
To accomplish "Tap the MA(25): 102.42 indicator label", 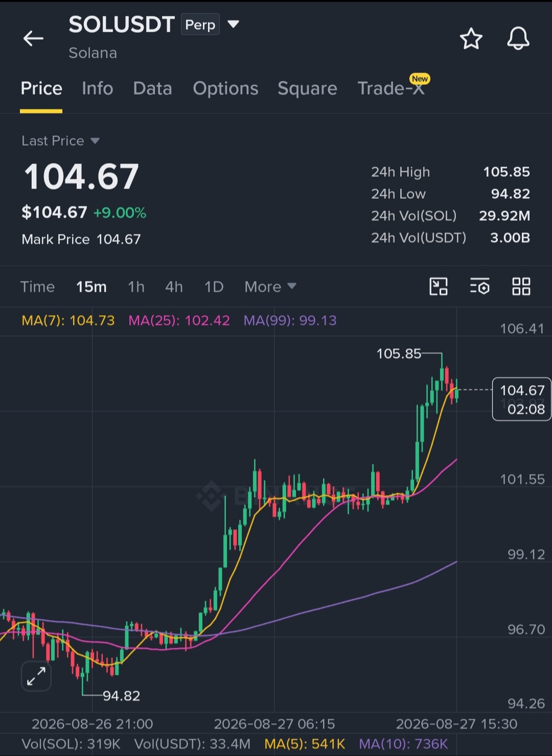I will (179, 320).
